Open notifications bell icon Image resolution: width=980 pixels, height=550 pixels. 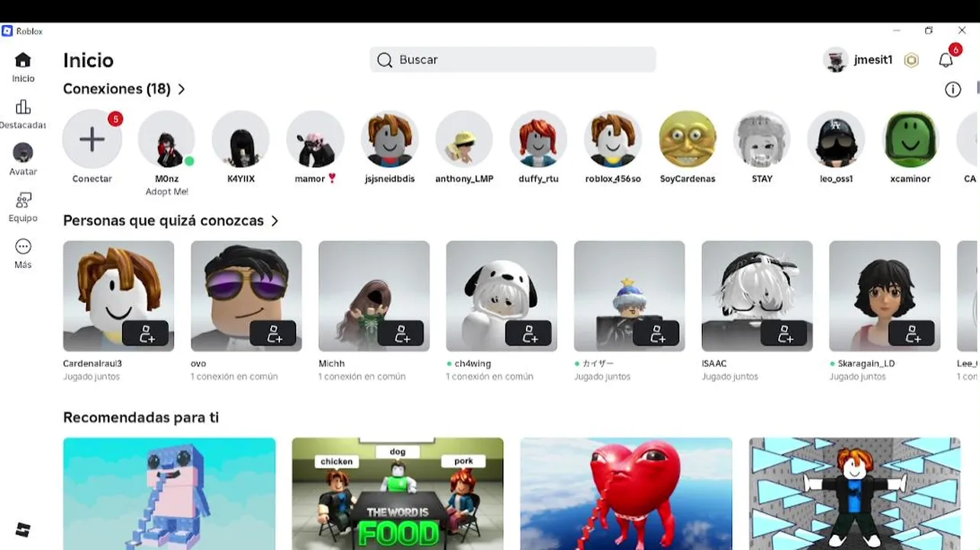click(946, 60)
